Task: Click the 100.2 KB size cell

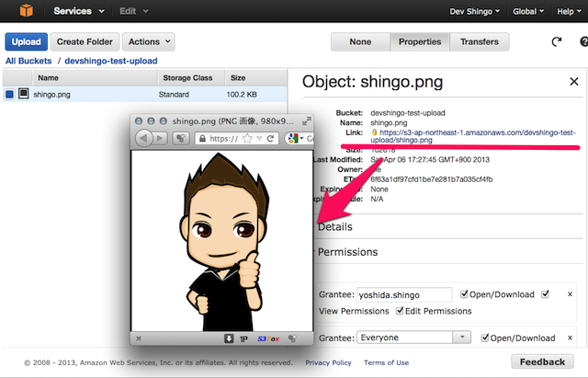Action: [x=242, y=95]
